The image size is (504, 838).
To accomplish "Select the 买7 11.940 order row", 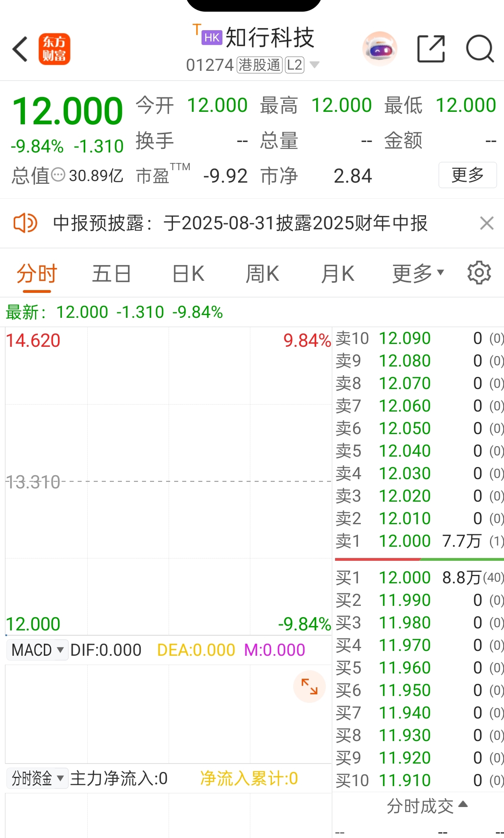I will [x=420, y=713].
